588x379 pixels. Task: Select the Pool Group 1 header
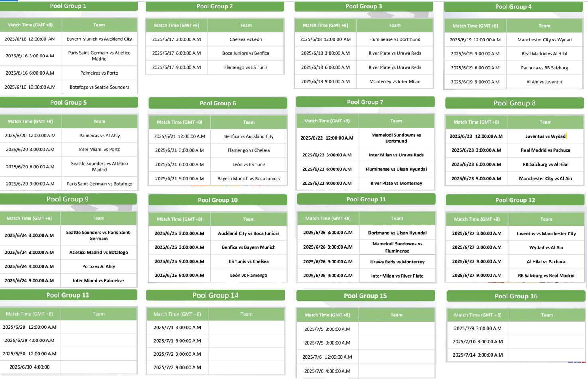(x=68, y=6)
